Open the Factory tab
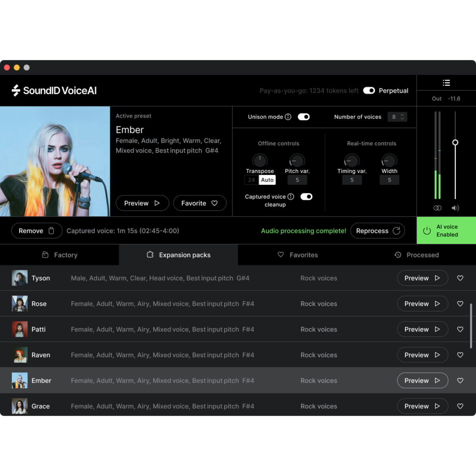The height and width of the screenshot is (476, 476). click(x=59, y=255)
